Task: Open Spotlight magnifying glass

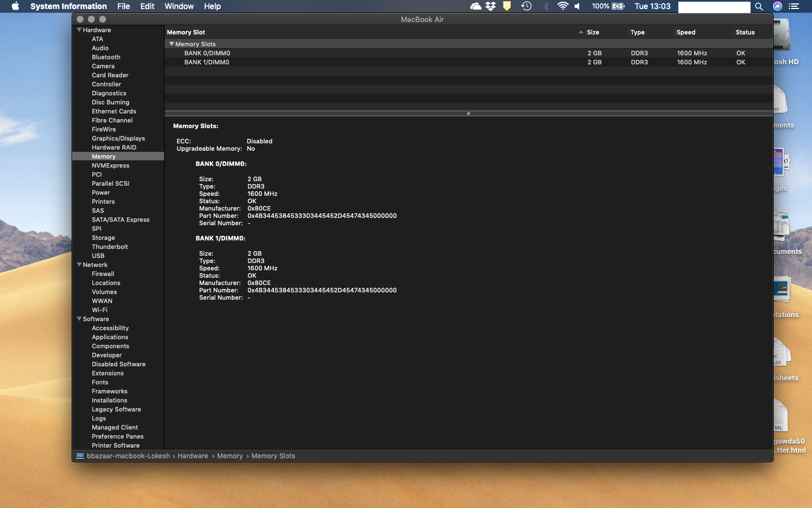Action: 759,6
